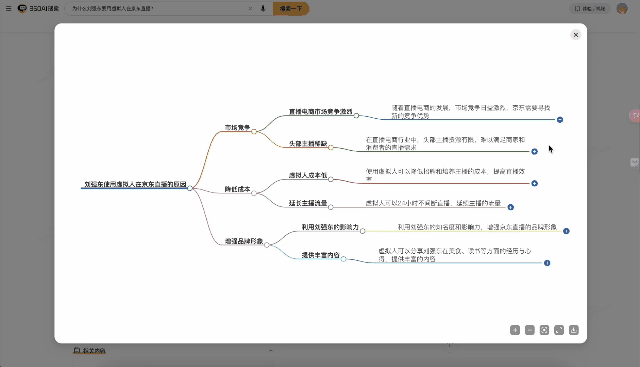Clear the search query with the X icon

click(250, 8)
